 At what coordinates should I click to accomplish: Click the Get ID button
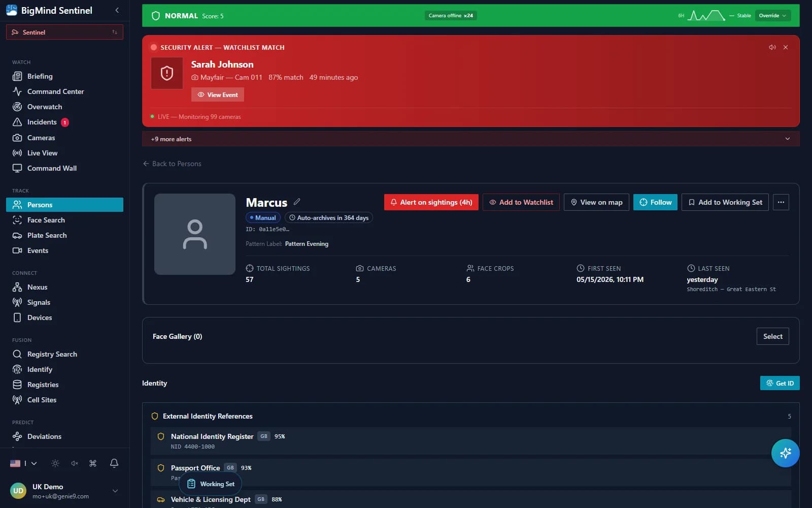click(x=780, y=383)
